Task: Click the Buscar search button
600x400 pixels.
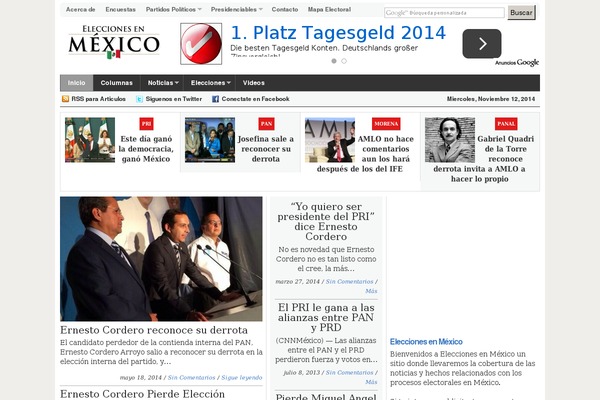Action: pyautogui.click(x=521, y=13)
